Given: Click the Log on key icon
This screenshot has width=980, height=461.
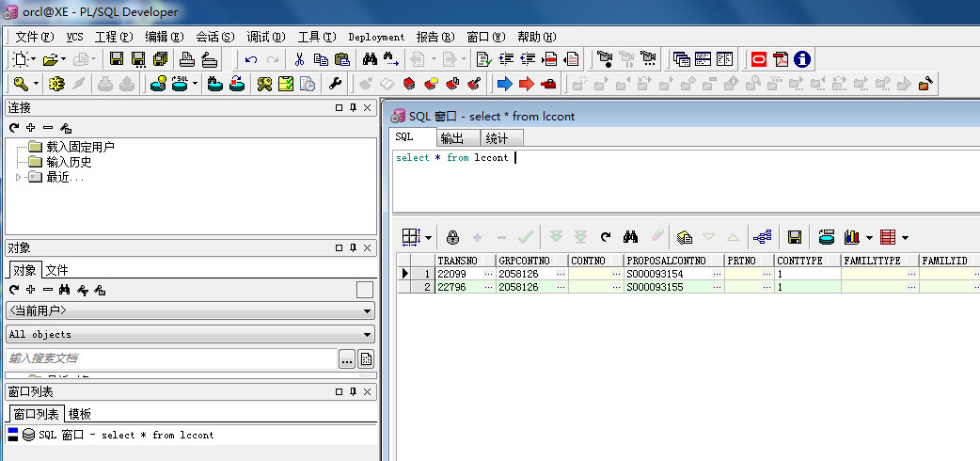Looking at the screenshot, I should (21, 83).
